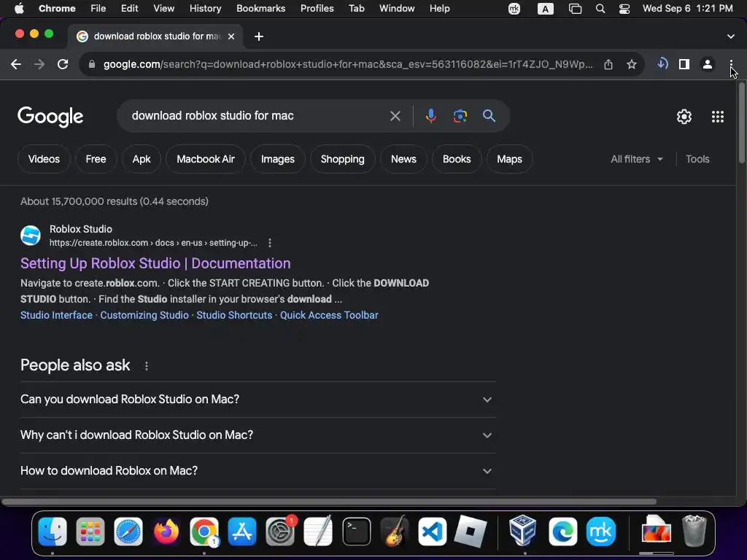Go to Google homepage via logo
This screenshot has height=560, width=747.
(x=50, y=117)
